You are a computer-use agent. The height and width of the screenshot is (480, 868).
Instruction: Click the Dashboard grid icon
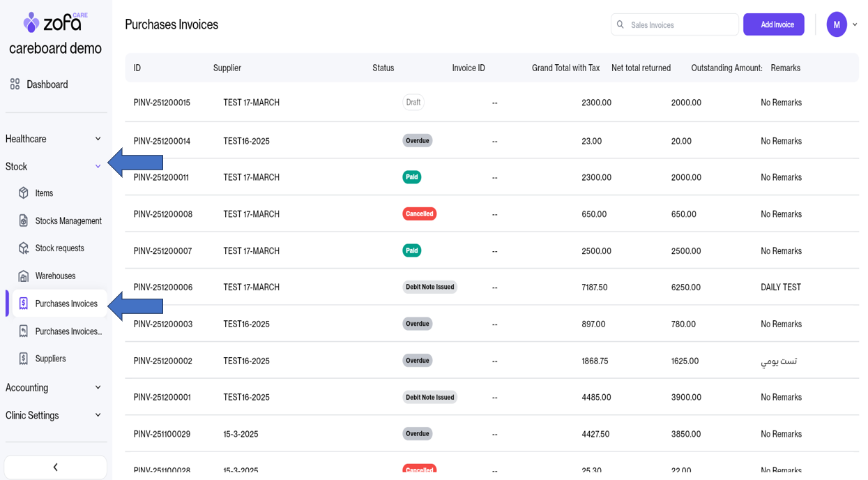tap(15, 84)
